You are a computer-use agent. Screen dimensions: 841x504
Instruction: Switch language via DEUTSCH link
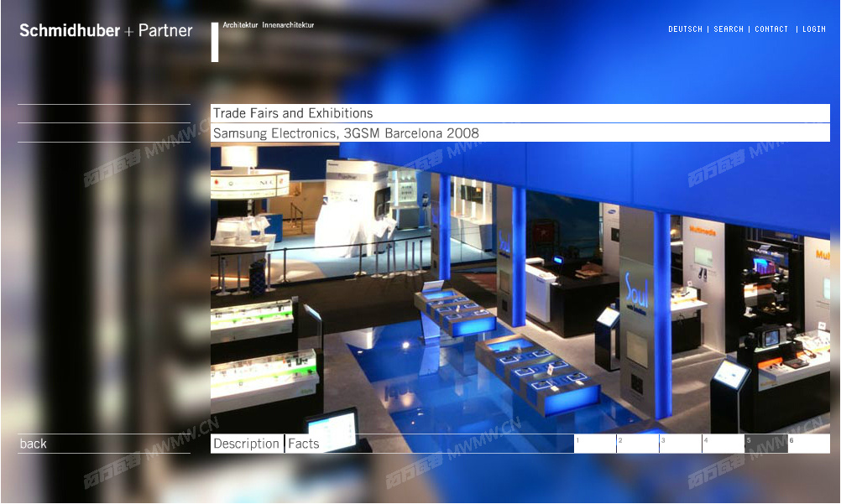pyautogui.click(x=685, y=29)
